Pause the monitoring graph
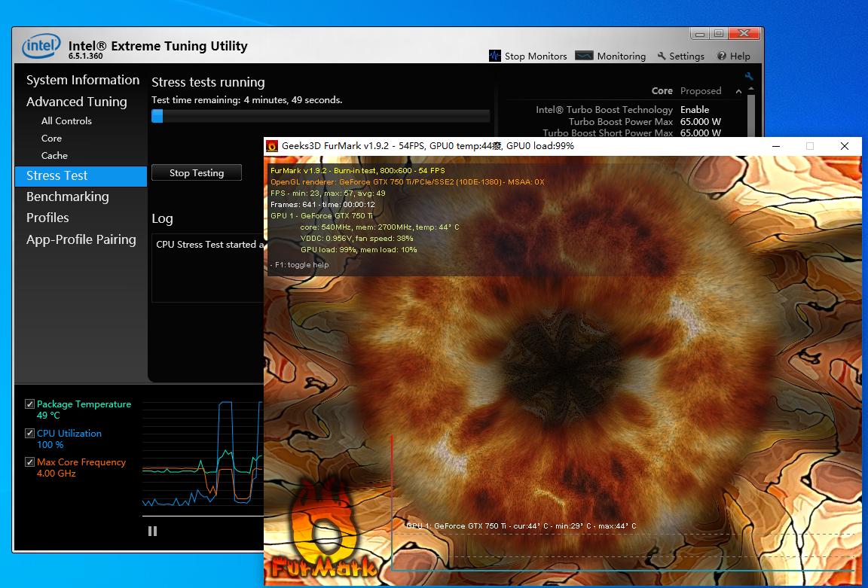868x588 pixels. pos(152,531)
